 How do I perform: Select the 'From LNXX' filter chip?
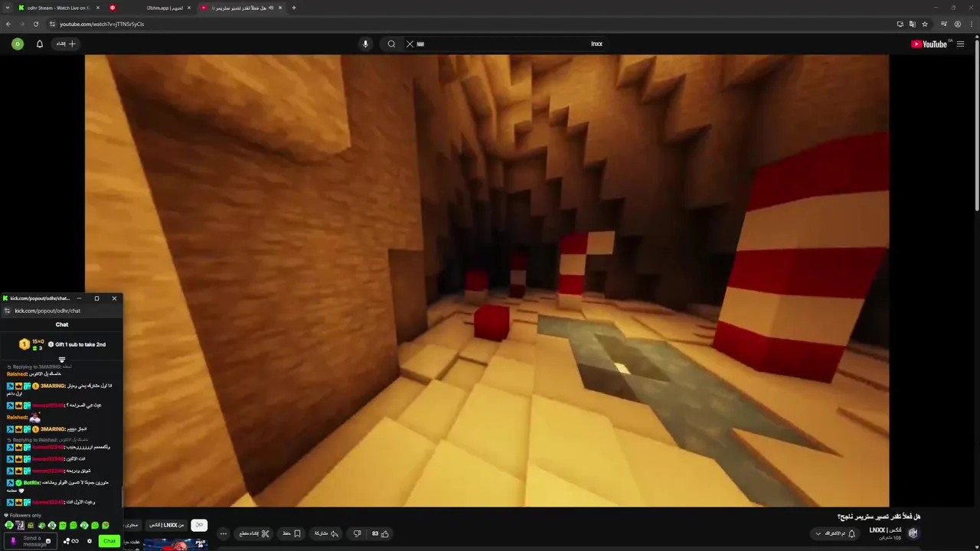pyautogui.click(x=166, y=525)
